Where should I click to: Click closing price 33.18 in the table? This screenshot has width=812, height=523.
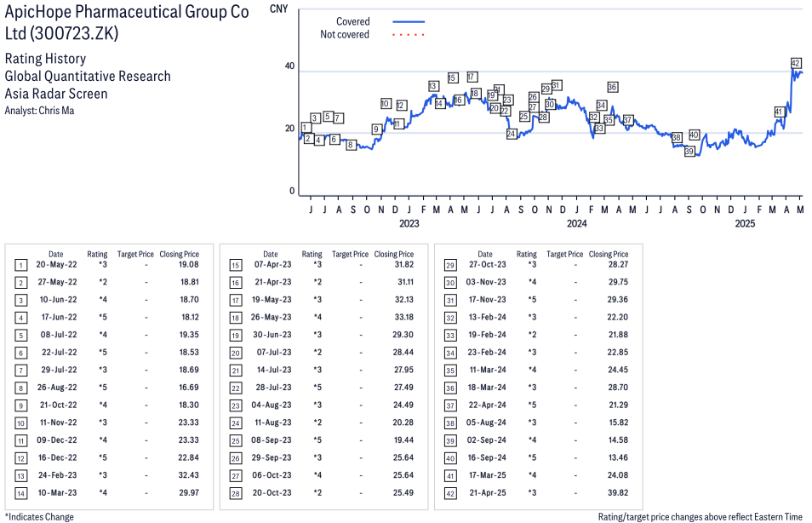403,317
